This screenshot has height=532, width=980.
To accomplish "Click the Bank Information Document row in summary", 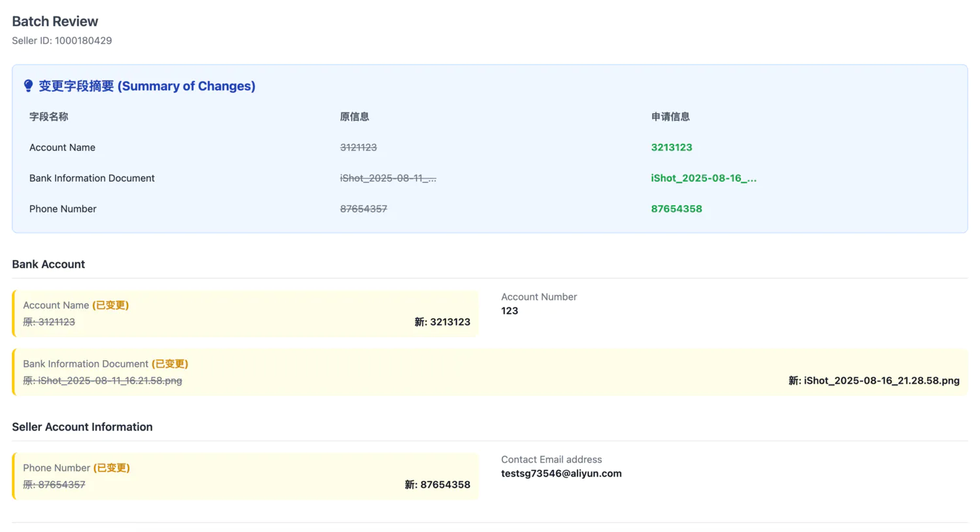I will tap(92, 178).
